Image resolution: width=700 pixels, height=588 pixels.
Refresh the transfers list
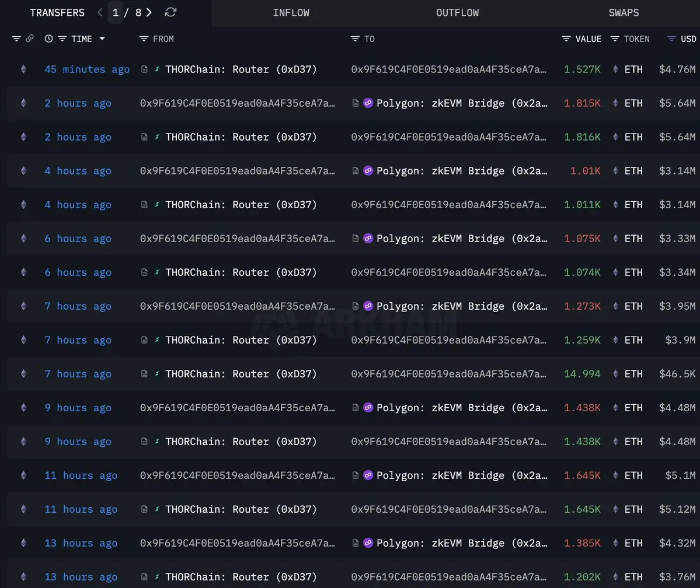tap(170, 12)
